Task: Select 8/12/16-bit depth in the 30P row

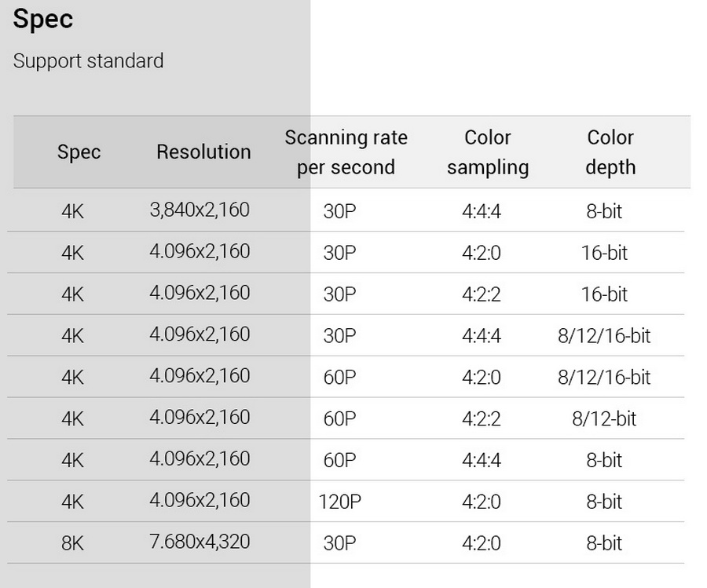Action: pos(604,335)
